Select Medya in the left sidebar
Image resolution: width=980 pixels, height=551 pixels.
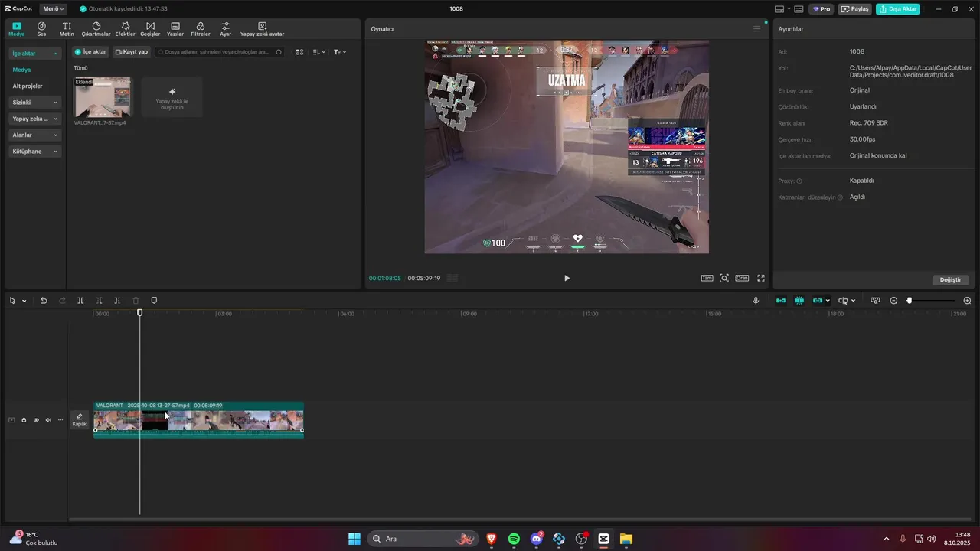coord(21,70)
